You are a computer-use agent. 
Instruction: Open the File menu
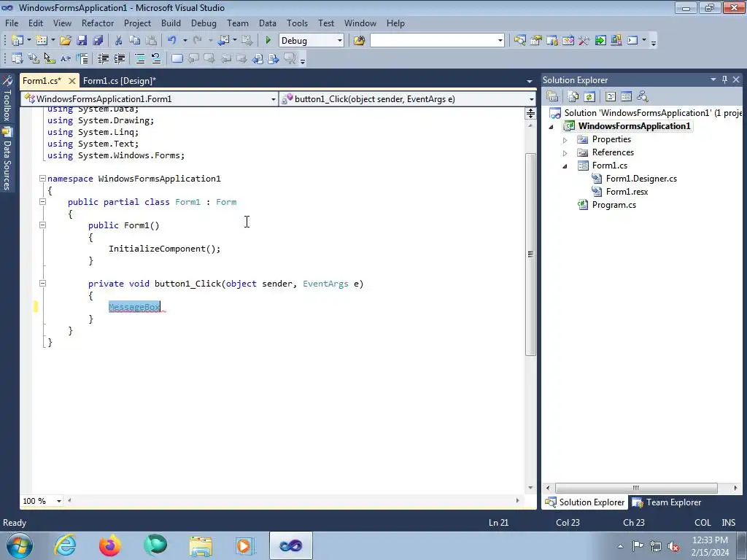[x=12, y=23]
